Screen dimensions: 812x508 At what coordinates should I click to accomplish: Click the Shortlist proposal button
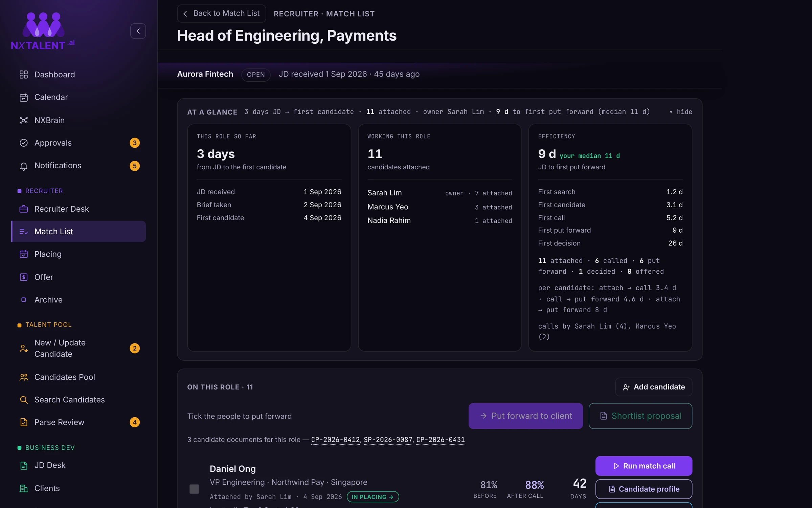(x=640, y=416)
